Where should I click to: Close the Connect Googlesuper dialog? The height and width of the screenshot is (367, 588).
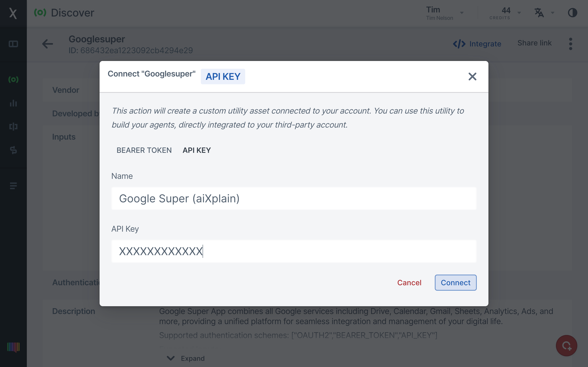(x=472, y=77)
